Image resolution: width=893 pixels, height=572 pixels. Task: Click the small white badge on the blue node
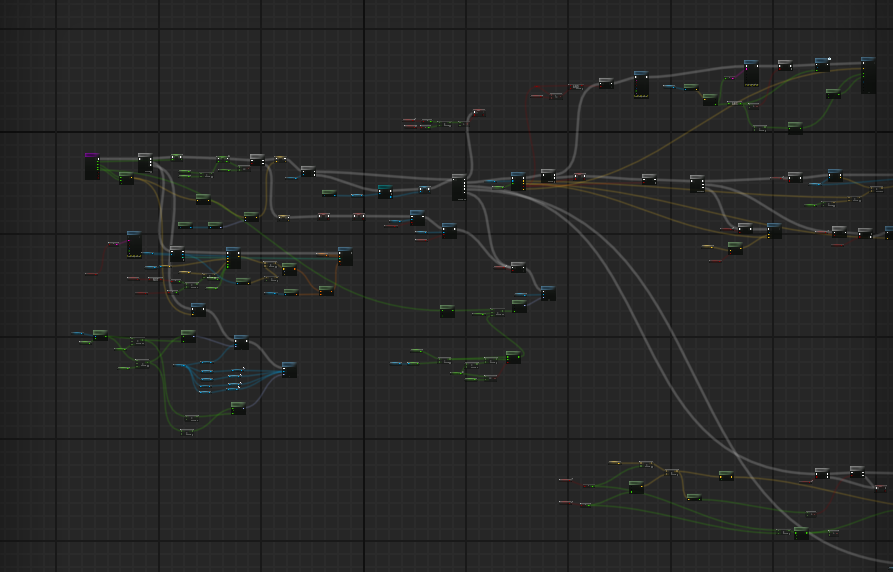(829, 59)
